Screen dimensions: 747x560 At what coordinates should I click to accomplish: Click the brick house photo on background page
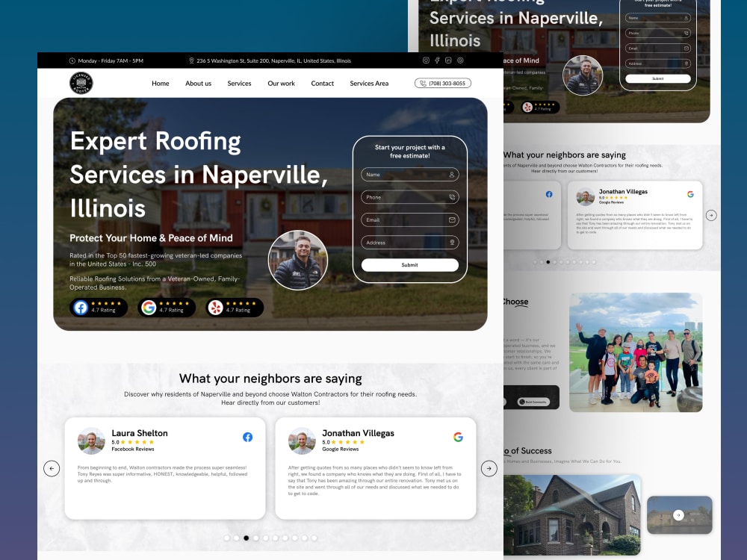(x=572, y=514)
